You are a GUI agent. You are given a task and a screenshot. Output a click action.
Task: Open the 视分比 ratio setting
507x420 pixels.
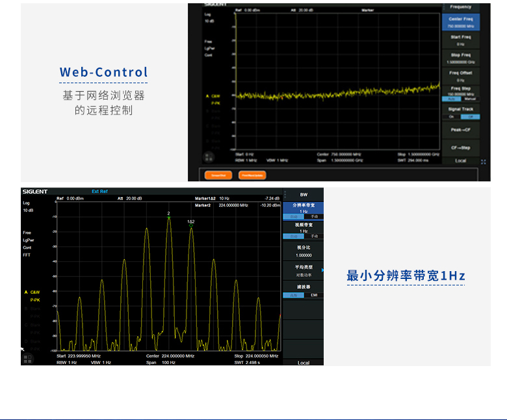pyautogui.click(x=304, y=251)
